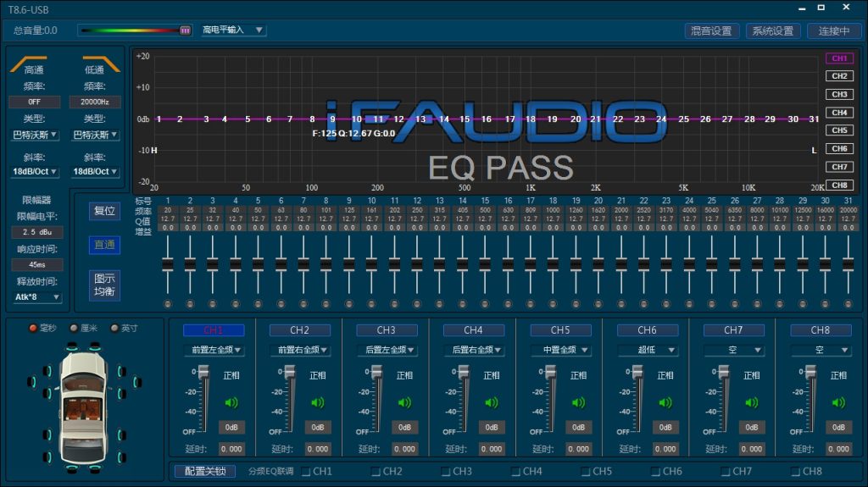Open the Atk*8 release time dropdown

click(36, 297)
